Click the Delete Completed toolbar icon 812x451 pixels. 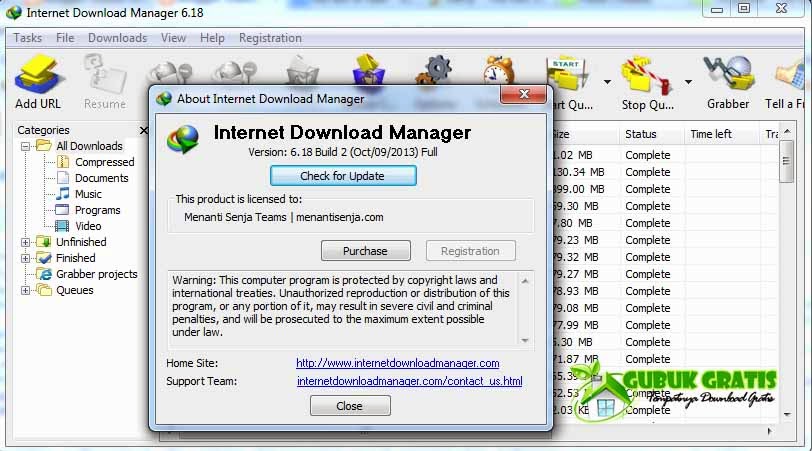(369, 69)
